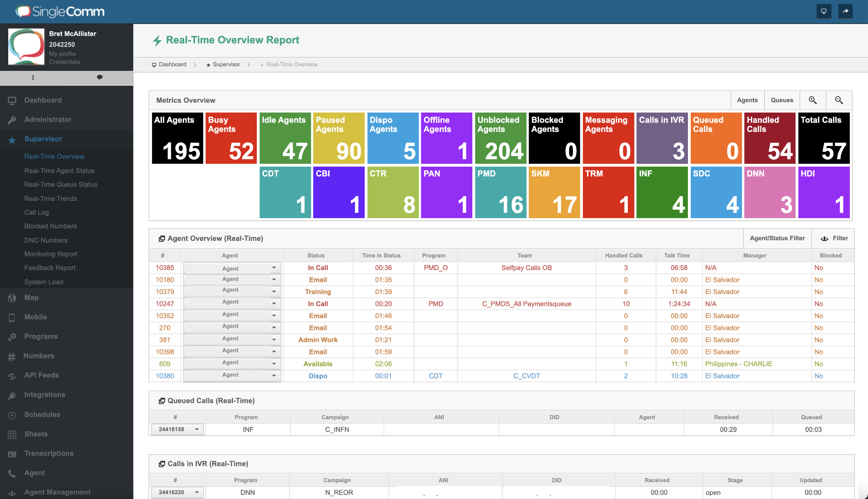
Task: Open My profile link
Action: coord(62,54)
